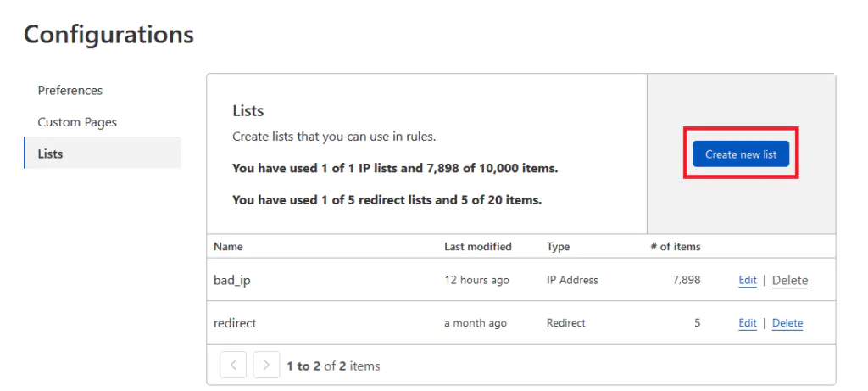Image resolution: width=868 pixels, height=391 pixels.
Task: Open Preferences in the sidebar
Action: click(x=70, y=90)
